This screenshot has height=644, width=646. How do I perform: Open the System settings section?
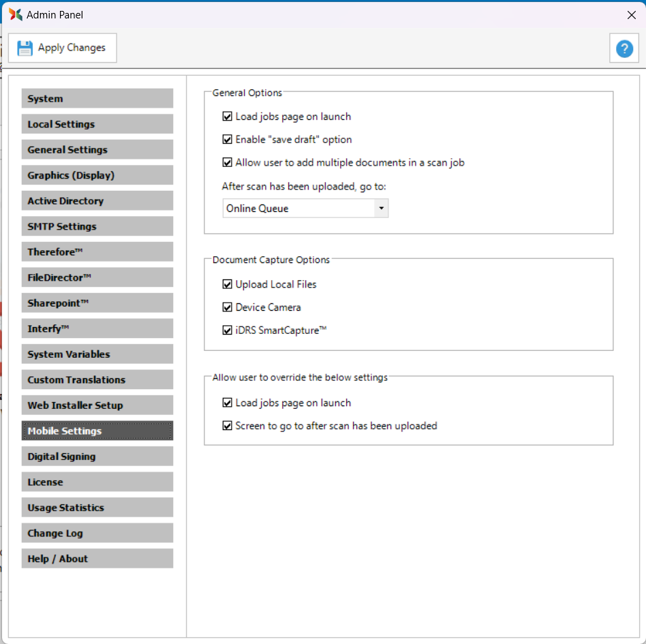[97, 99]
